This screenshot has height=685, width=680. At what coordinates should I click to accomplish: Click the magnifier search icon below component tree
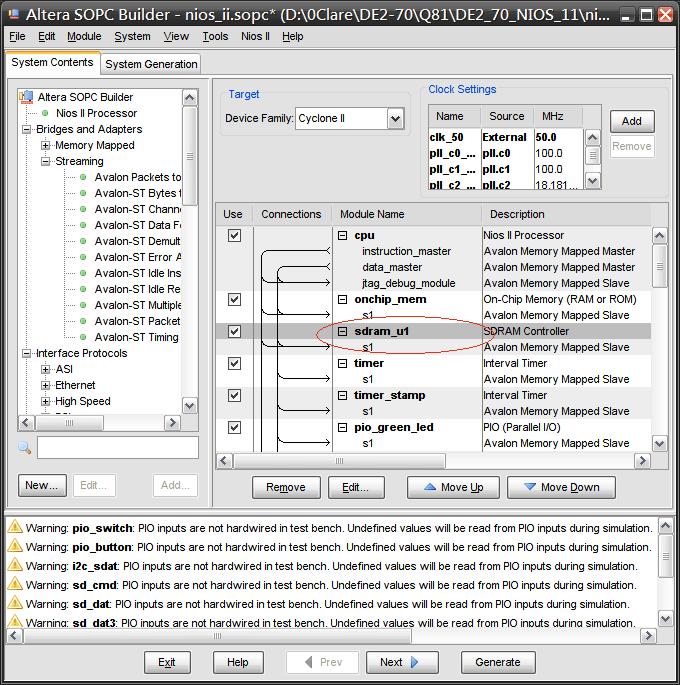pos(24,447)
